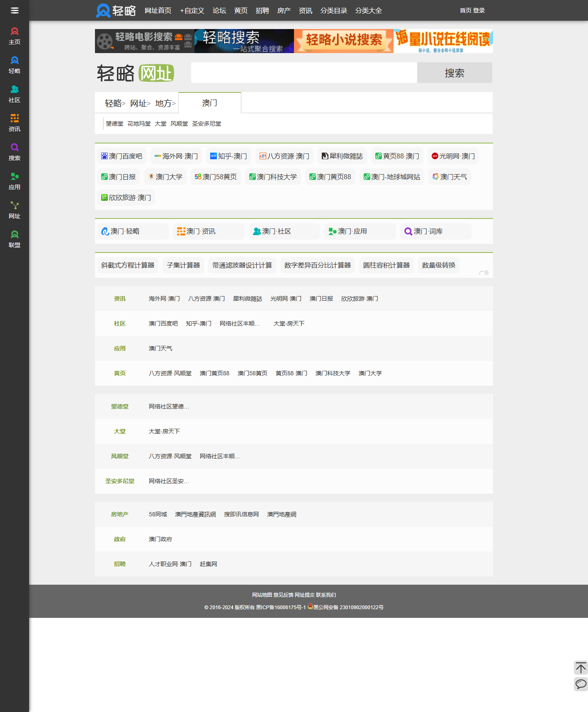Switch to the 澳门 tab
Viewport: 588px width, 712px height.
coord(209,103)
